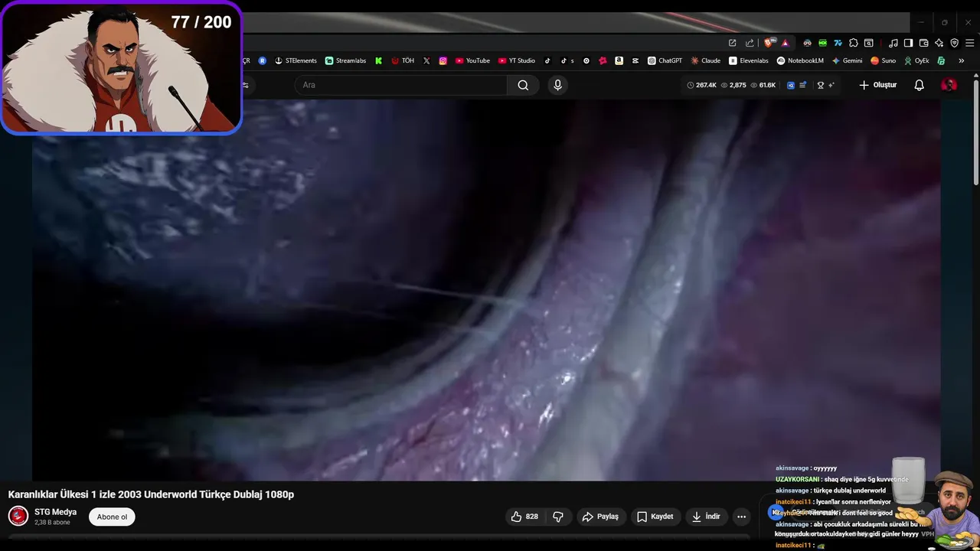980x551 pixels.
Task: Save video with 'Kaydet' button
Action: click(x=655, y=517)
